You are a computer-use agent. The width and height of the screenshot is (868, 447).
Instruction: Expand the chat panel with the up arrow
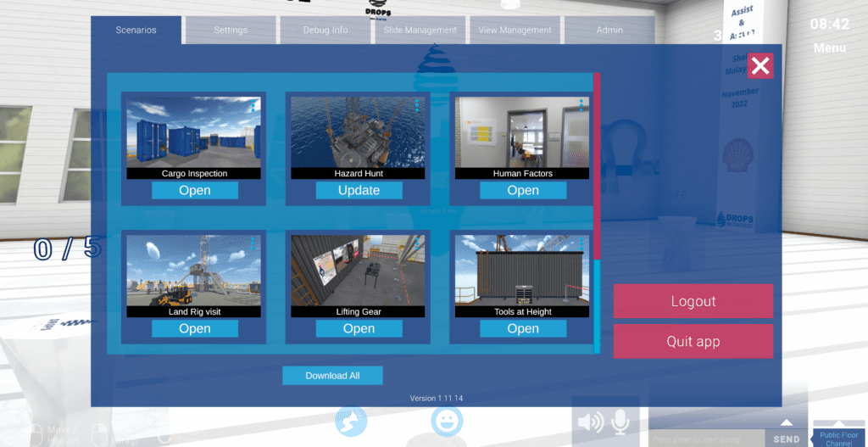pos(786,423)
